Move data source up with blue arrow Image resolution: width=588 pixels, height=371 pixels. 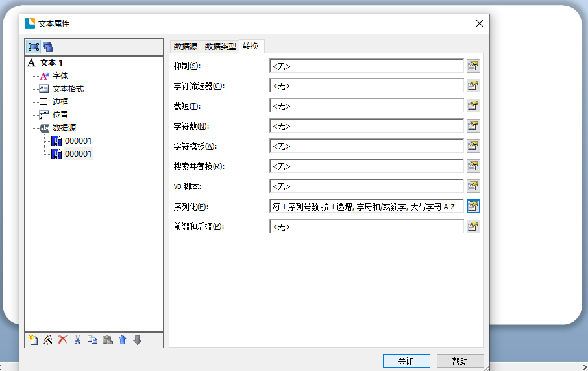(x=122, y=340)
